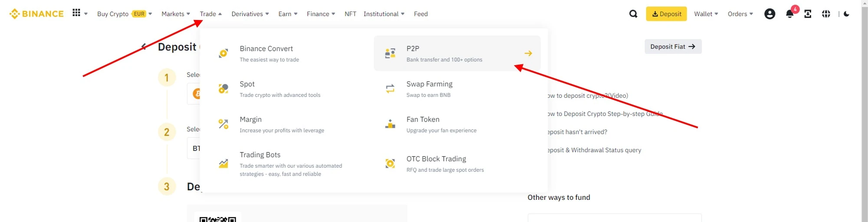The width and height of the screenshot is (868, 222).
Task: Expand the Wallet dropdown
Action: pos(706,14)
